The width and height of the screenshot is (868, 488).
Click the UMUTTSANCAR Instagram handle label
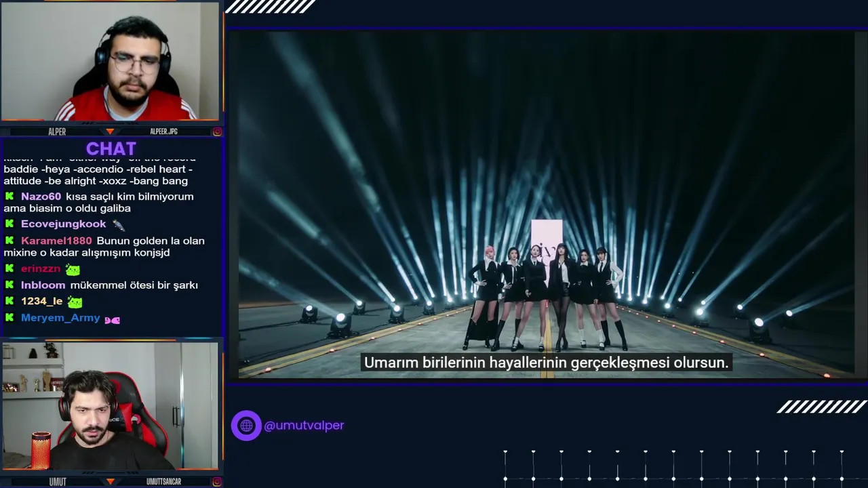(163, 482)
